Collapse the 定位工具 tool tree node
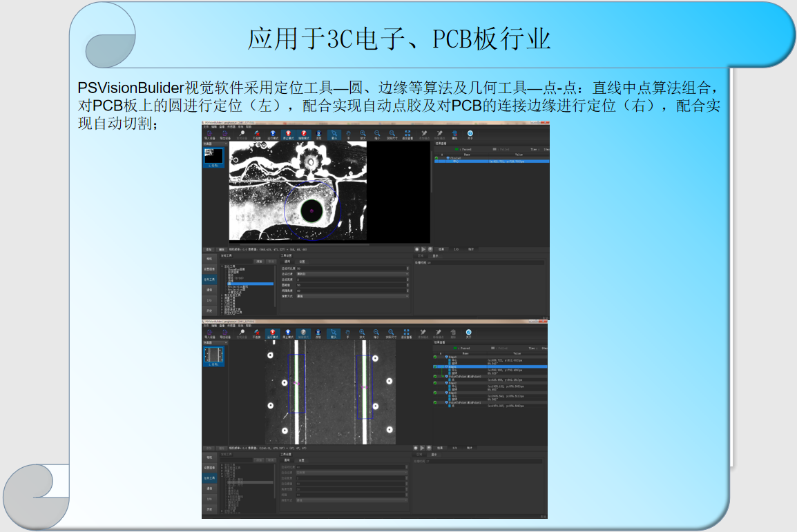This screenshot has height=532, width=797. [222, 264]
